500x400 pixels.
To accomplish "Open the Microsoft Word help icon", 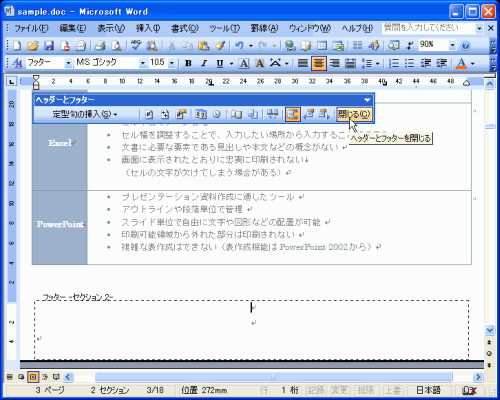I will point(465,45).
